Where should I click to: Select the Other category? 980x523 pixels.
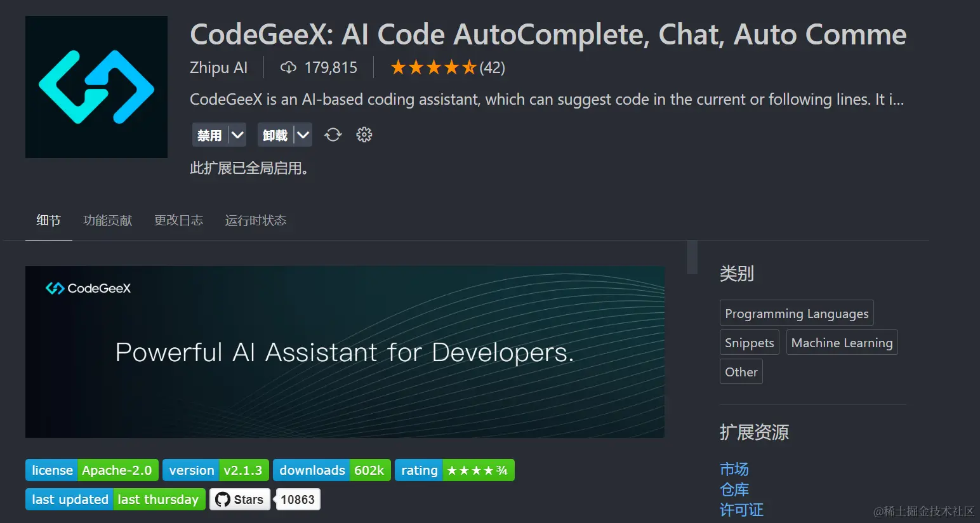pos(741,371)
